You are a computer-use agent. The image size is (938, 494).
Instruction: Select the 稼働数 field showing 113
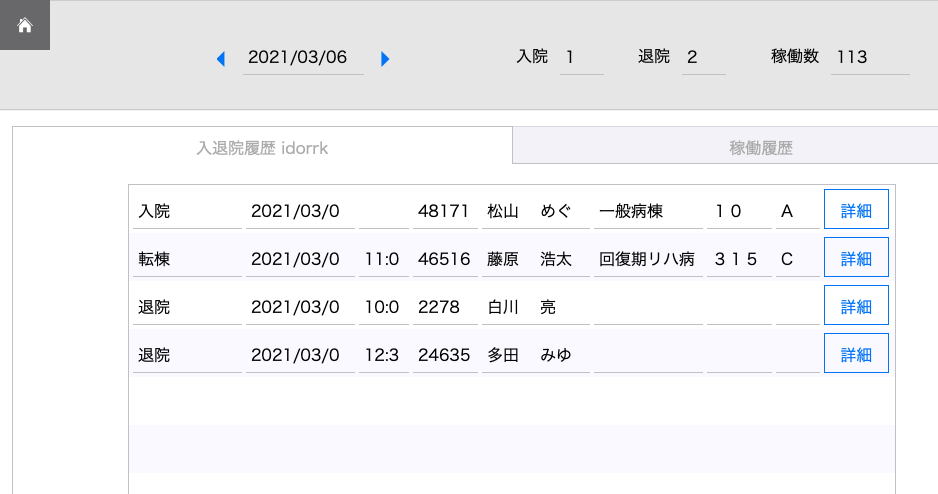(870, 57)
